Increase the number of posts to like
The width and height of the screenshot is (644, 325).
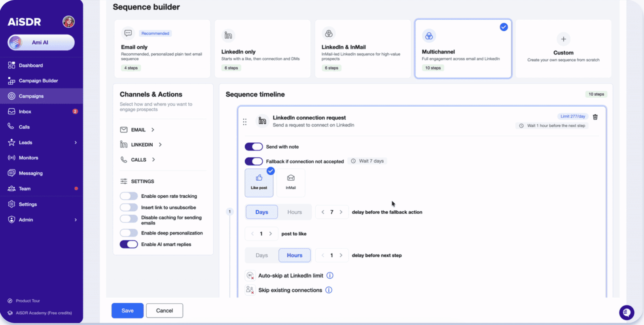pos(271,234)
